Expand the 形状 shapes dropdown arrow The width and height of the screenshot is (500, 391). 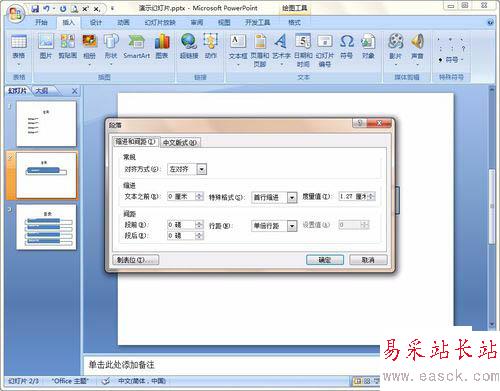coord(111,64)
